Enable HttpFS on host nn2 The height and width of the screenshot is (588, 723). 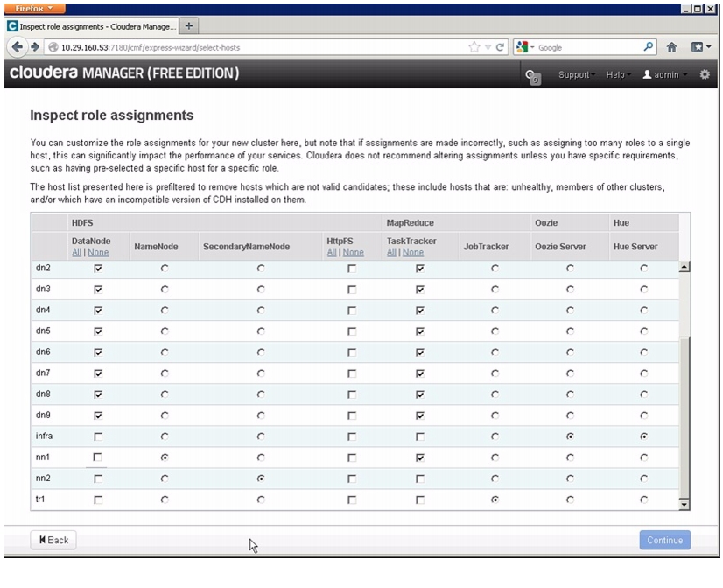[352, 479]
